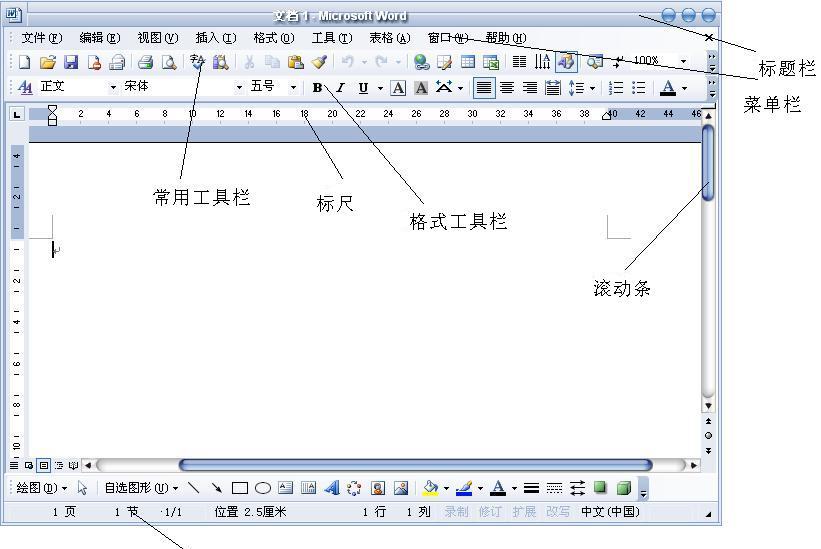The height and width of the screenshot is (549, 821).
Task: Click the Copy icon
Action: tap(272, 62)
